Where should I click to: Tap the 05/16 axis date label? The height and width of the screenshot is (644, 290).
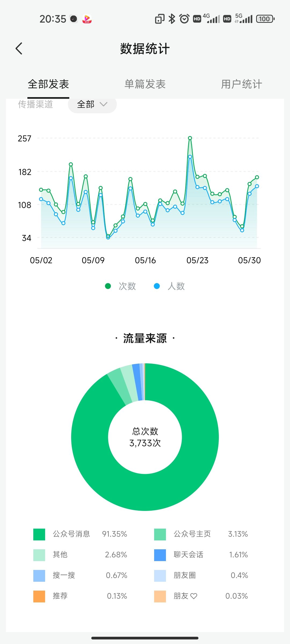145,260
